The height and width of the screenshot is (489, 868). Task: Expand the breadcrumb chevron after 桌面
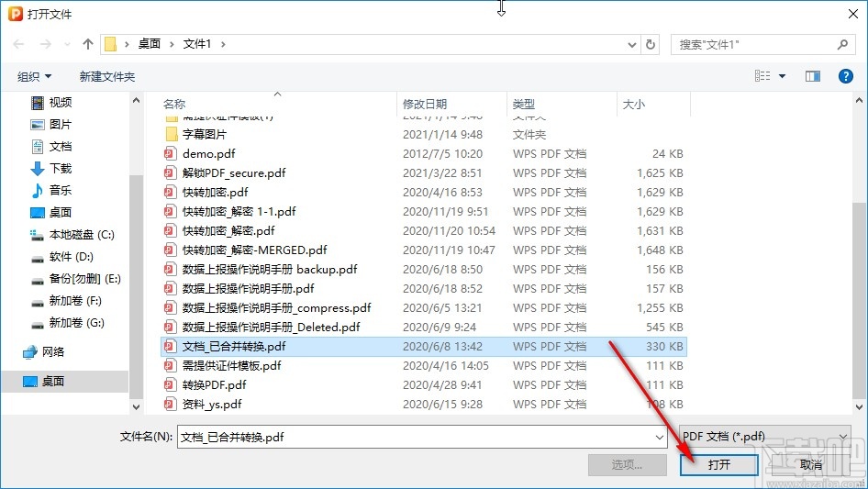(x=172, y=44)
